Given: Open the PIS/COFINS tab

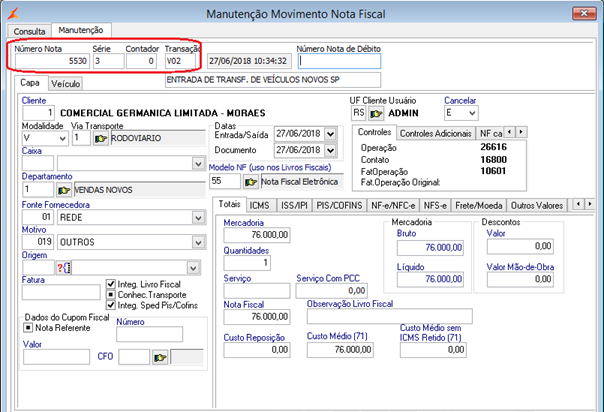Looking at the screenshot, I should click(x=339, y=206).
